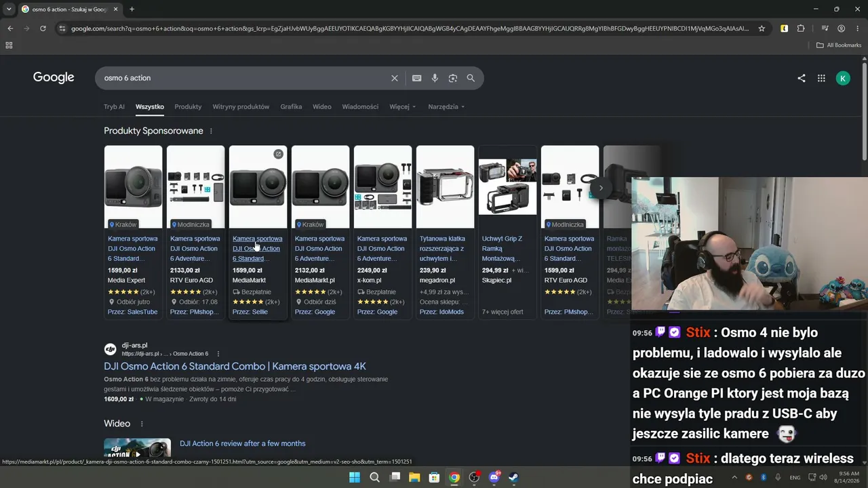Open the DJI Osmo Action 6 Standard Combo result
868x488 pixels.
pyautogui.click(x=235, y=366)
